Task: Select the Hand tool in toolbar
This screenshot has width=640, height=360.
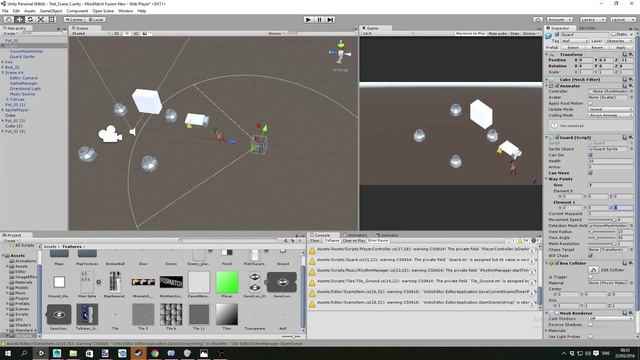Action: click(8, 19)
